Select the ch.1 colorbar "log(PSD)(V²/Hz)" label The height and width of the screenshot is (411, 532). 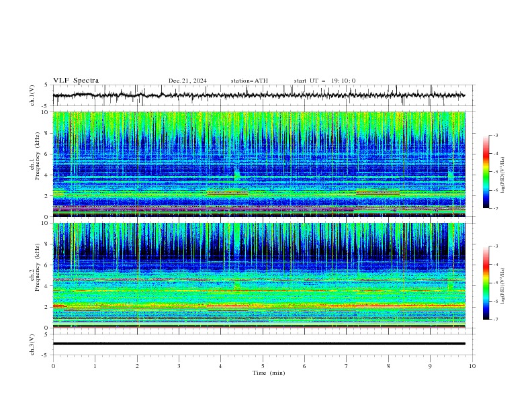(x=503, y=175)
